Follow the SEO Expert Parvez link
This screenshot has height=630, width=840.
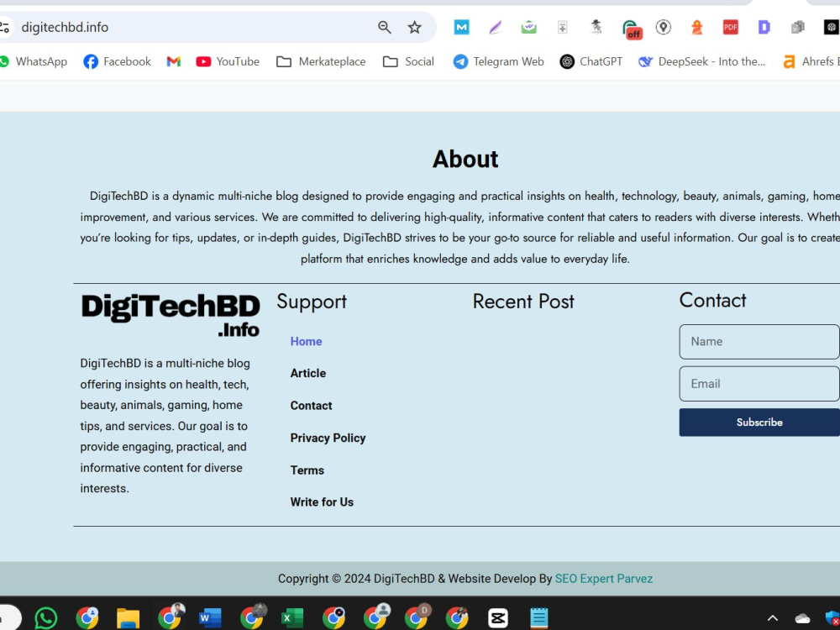pyautogui.click(x=604, y=579)
